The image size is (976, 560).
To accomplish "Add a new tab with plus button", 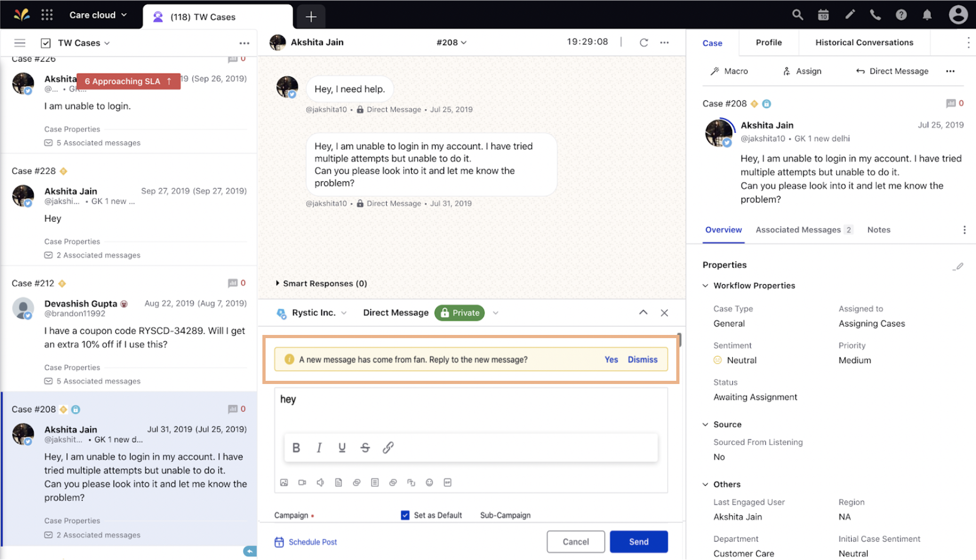I will (x=311, y=17).
